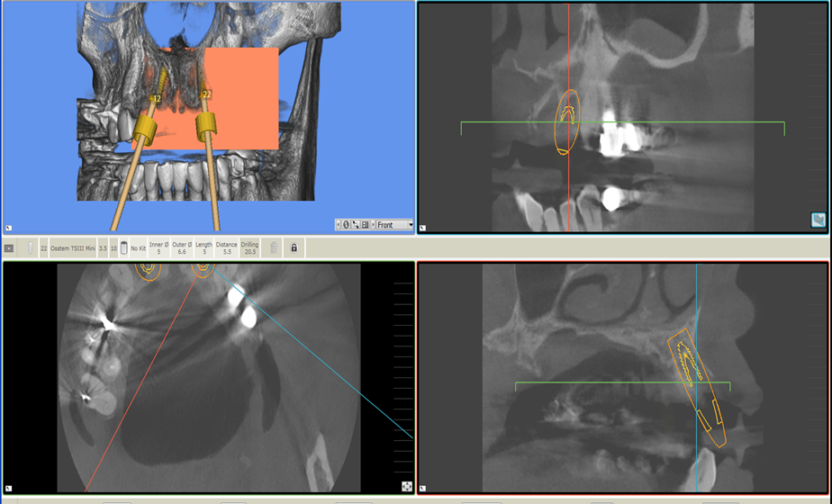
Task: Click the Osstem TSIII Mini implant model
Action: point(73,248)
